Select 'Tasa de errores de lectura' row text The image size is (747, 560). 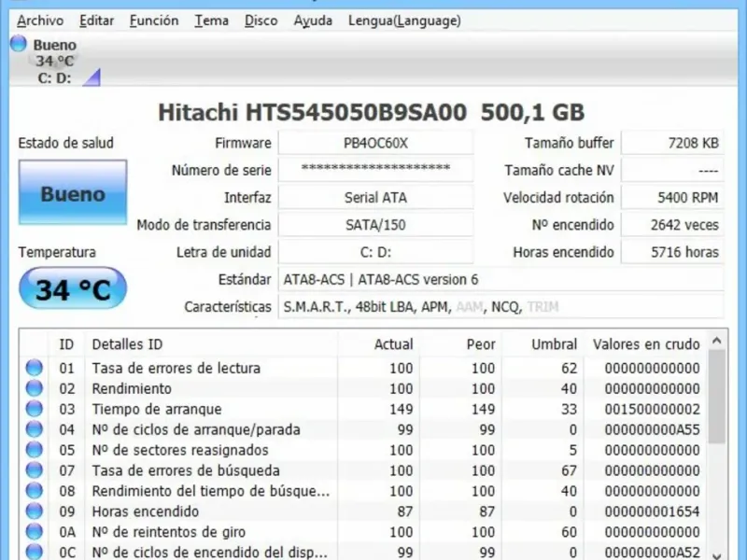[x=176, y=368]
